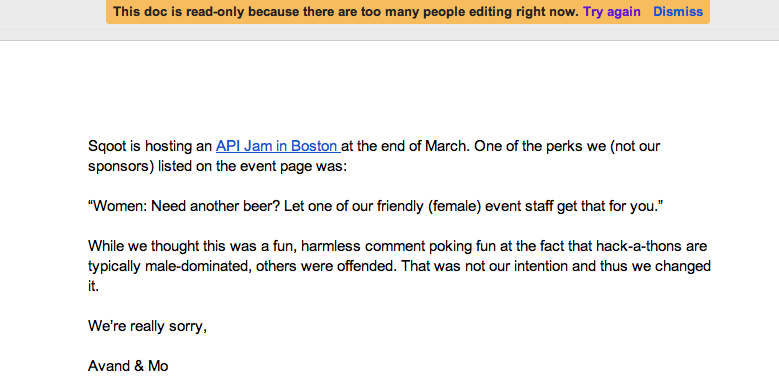Image resolution: width=779 pixels, height=384 pixels.
Task: Click the read-only warning message text
Action: pos(345,11)
